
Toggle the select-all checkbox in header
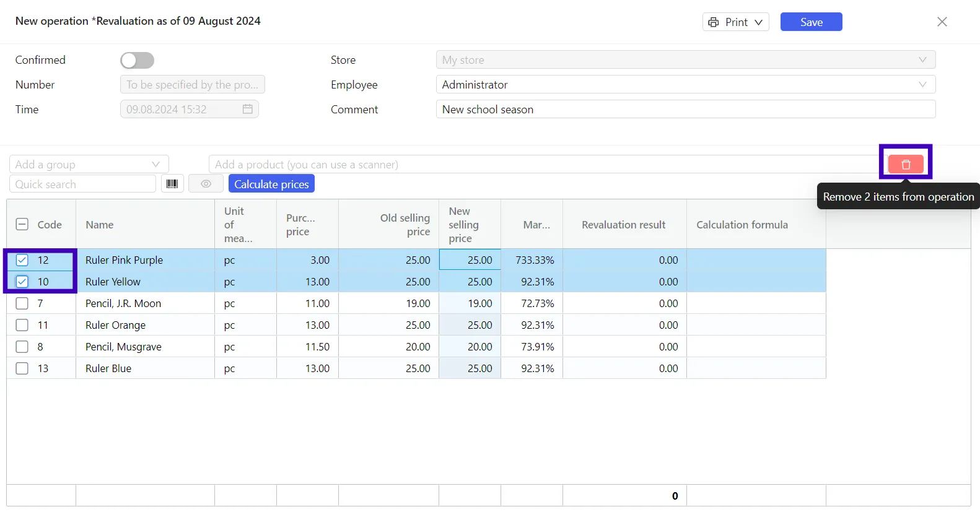coord(22,224)
